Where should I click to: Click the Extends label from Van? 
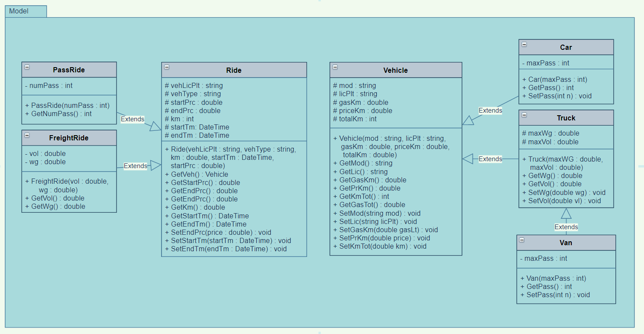click(x=566, y=227)
